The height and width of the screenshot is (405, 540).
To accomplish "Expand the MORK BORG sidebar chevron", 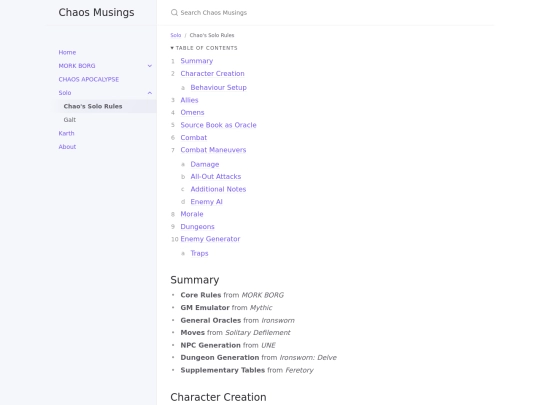I will pos(150,66).
